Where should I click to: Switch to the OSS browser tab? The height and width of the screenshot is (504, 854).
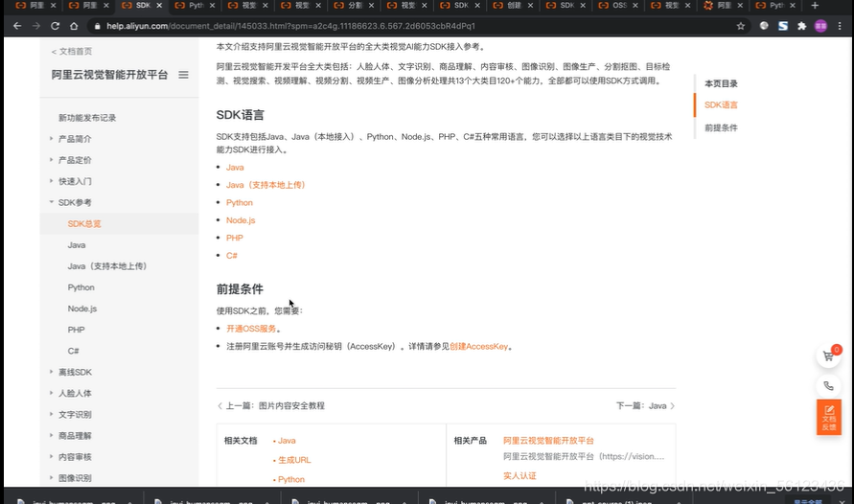tap(617, 6)
